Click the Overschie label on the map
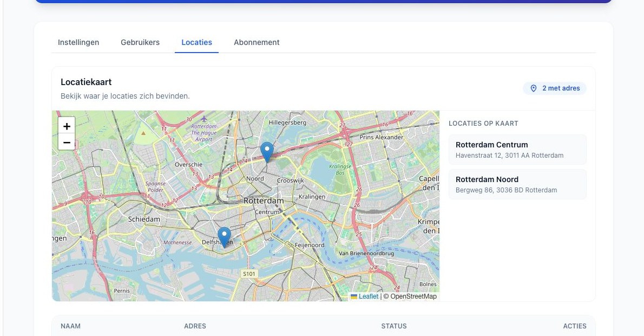This screenshot has width=644, height=336. (x=188, y=165)
